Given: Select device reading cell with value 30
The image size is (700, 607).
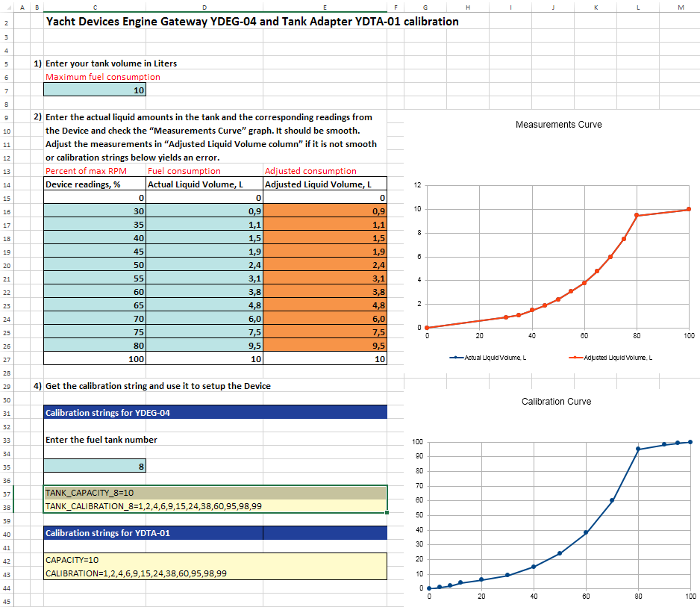Looking at the screenshot, I should click(x=95, y=211).
